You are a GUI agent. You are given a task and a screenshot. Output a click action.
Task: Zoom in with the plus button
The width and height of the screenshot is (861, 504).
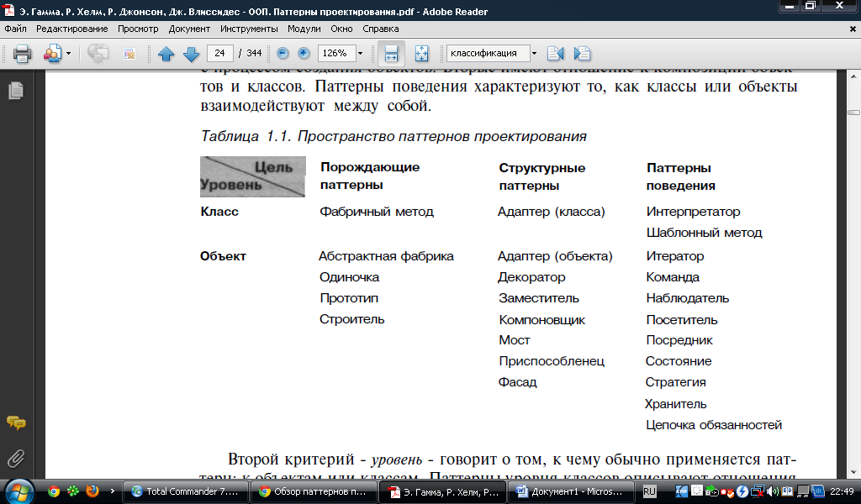(303, 53)
